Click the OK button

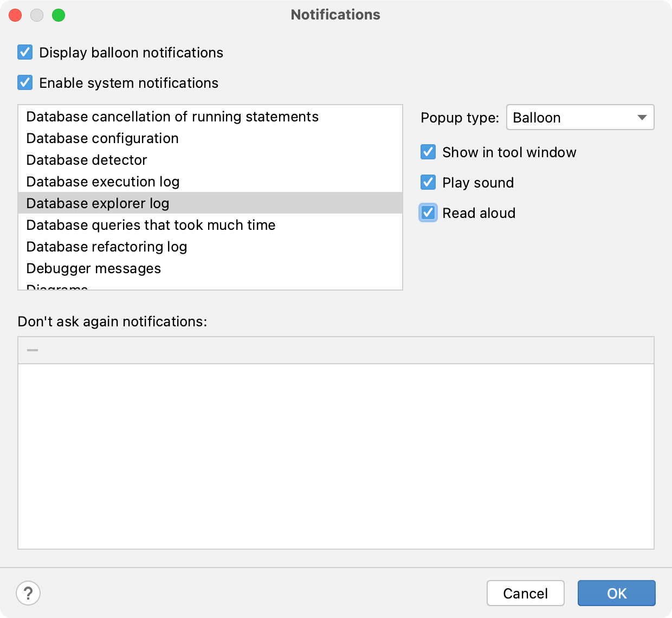tap(616, 593)
